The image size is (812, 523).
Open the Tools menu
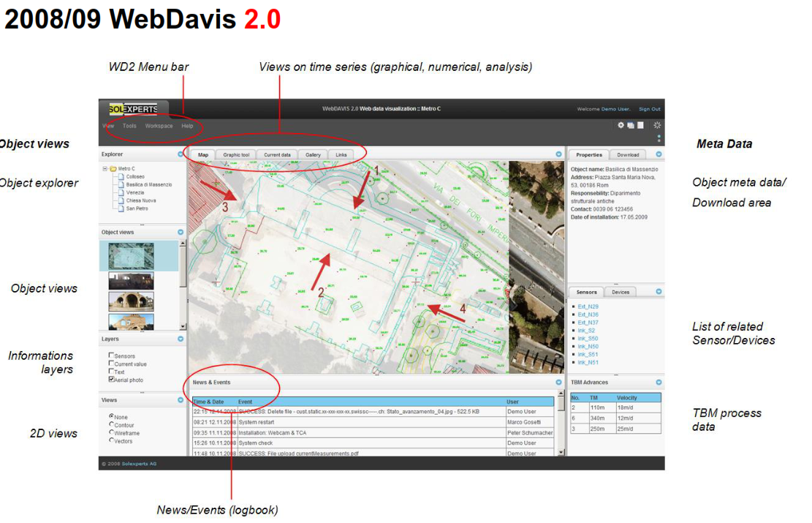pos(129,126)
